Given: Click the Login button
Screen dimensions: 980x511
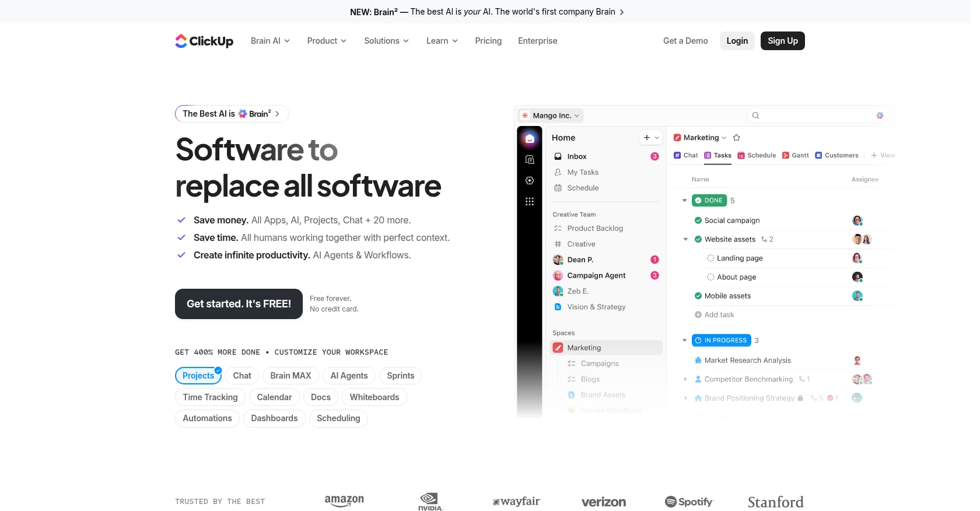Looking at the screenshot, I should pos(737,41).
